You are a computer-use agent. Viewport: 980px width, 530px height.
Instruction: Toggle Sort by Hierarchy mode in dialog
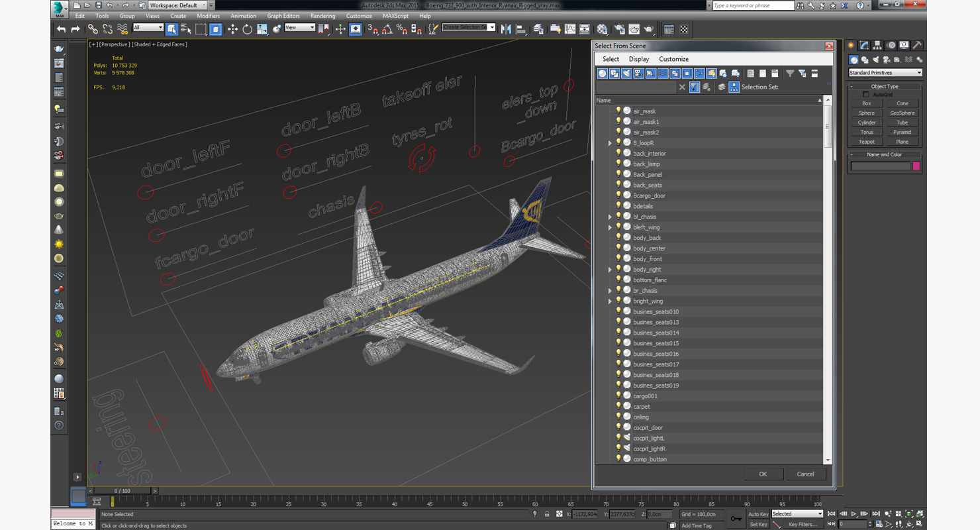tap(734, 87)
